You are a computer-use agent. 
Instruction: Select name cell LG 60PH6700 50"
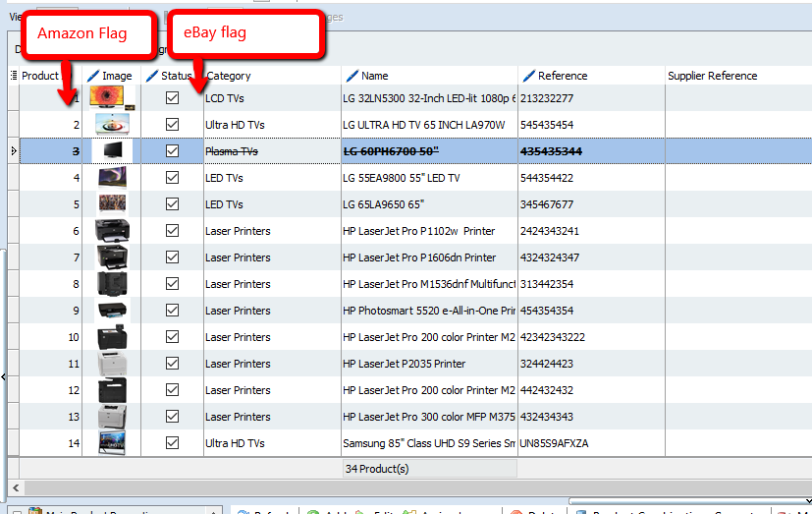click(x=429, y=151)
